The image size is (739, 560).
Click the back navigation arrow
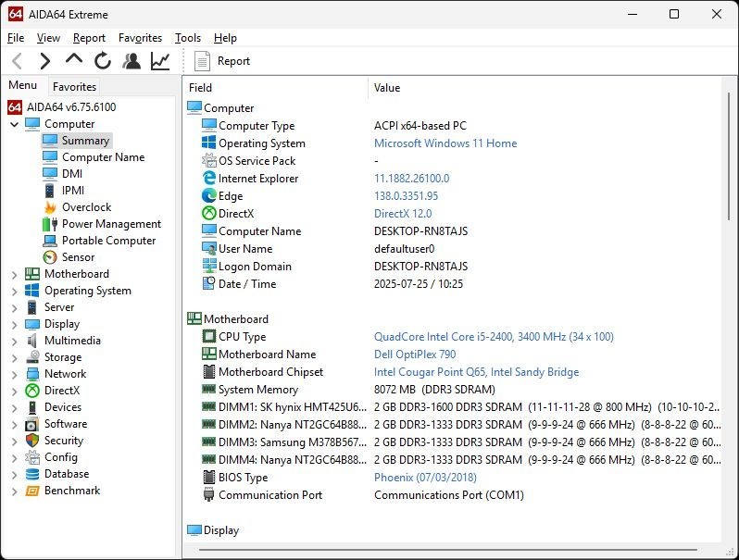[x=17, y=61]
